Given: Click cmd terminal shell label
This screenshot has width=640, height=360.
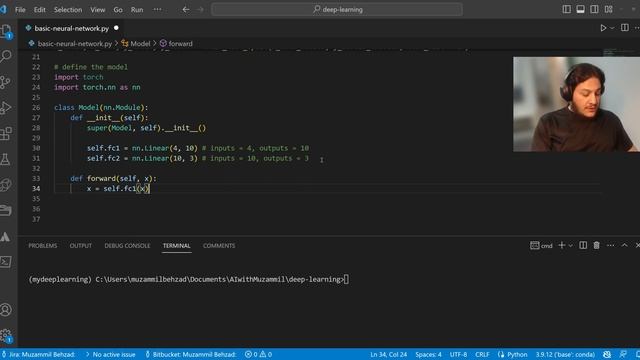Looking at the screenshot, I should click(x=541, y=245).
